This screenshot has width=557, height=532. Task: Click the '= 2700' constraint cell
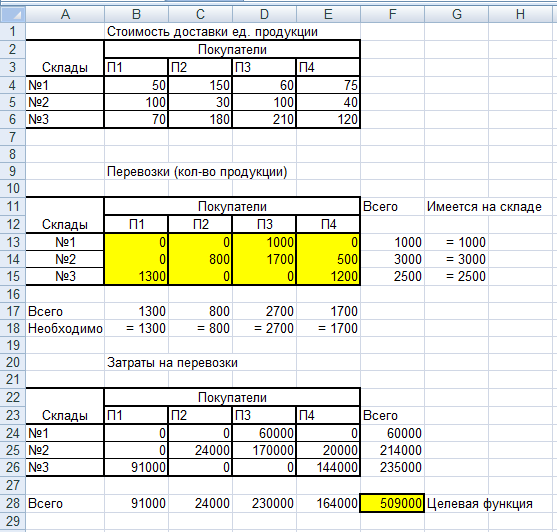point(264,329)
